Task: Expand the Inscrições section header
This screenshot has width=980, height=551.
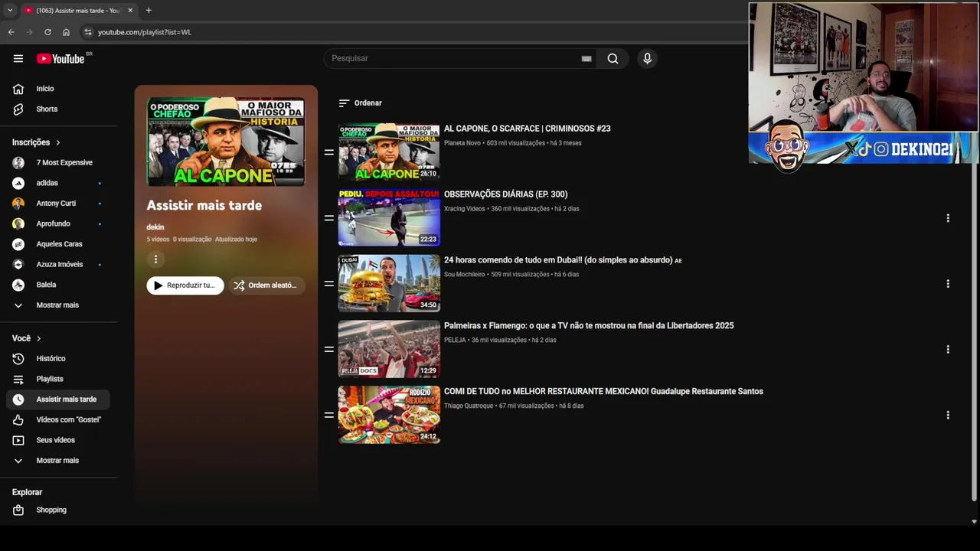Action: coord(36,142)
